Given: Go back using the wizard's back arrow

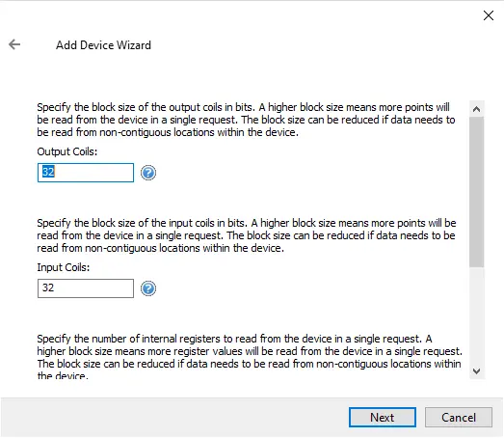Looking at the screenshot, I should tap(14, 44).
